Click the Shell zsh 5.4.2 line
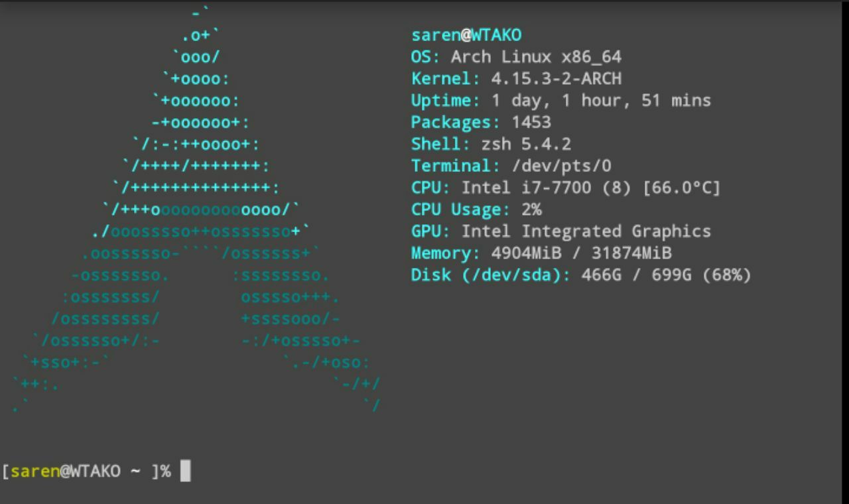 [491, 145]
